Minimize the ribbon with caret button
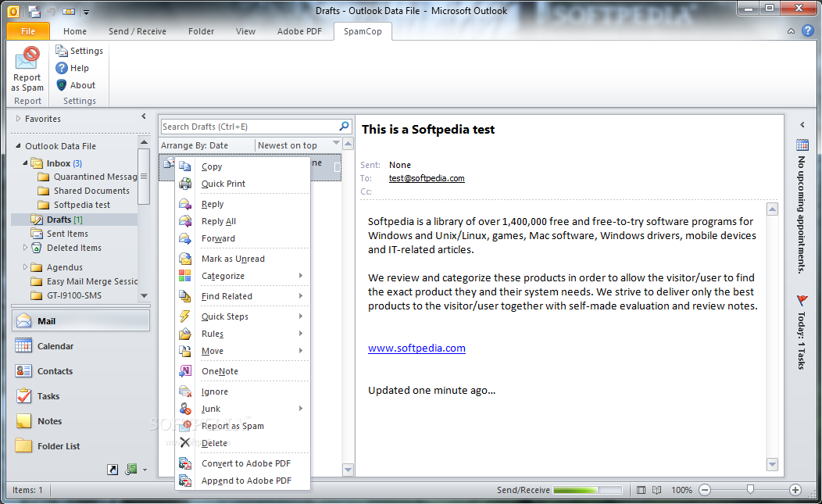This screenshot has height=504, width=822. point(791,31)
